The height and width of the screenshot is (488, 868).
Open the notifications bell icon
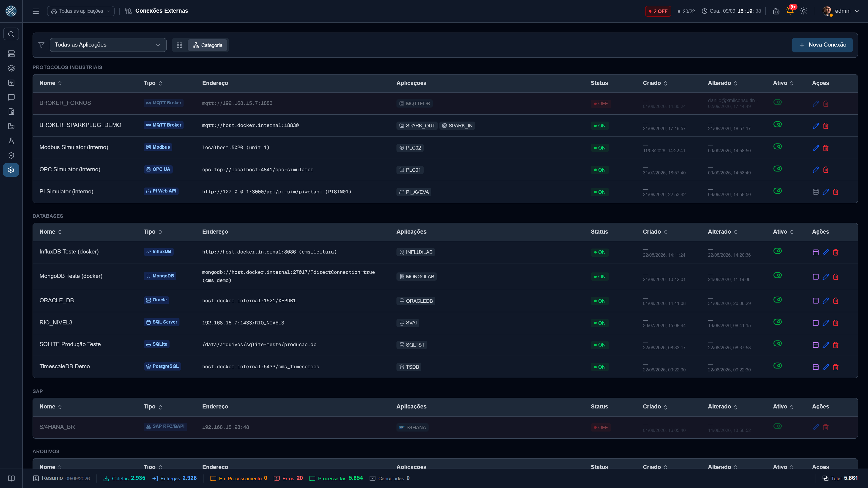pos(790,11)
